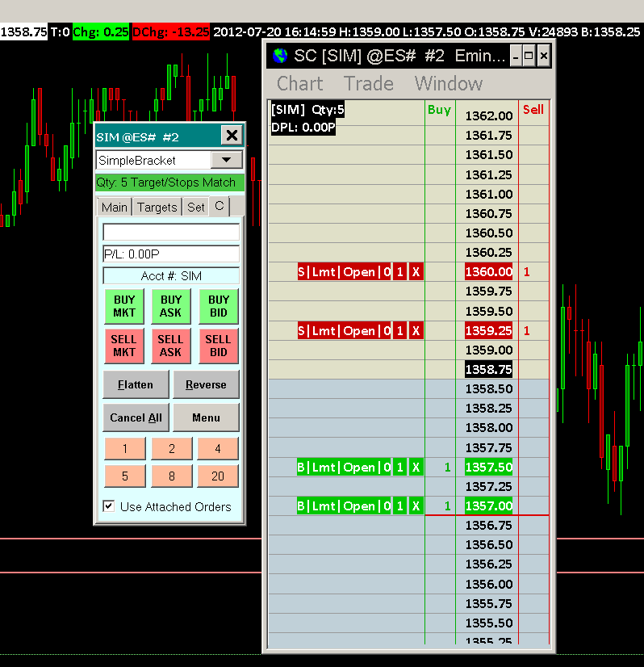Click the last price 1358.75 cell
The height and width of the screenshot is (667, 644).
click(x=488, y=369)
